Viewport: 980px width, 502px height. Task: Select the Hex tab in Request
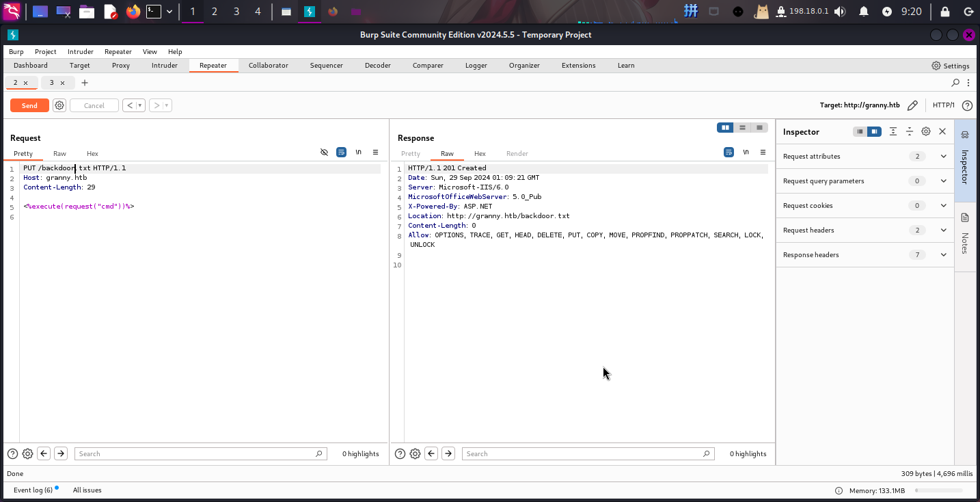coord(92,154)
